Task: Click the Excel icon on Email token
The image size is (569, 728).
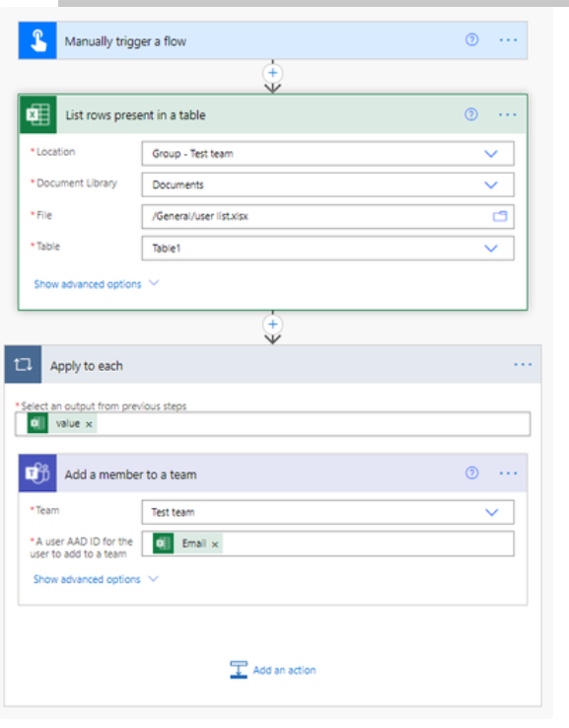Action: 164,544
